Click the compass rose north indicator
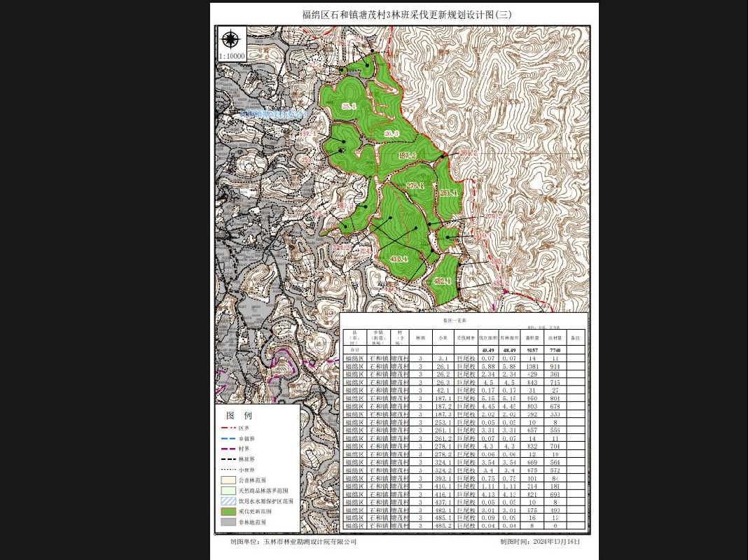Screen dimensions: 748x560 pyautogui.click(x=231, y=39)
